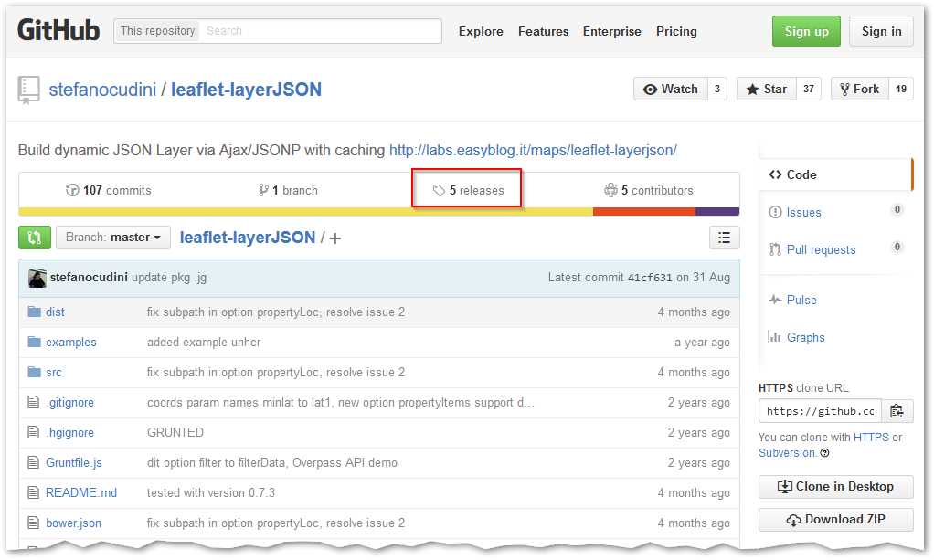Click the green compare pull request icon
Image resolution: width=934 pixels, height=560 pixels.
[34, 237]
